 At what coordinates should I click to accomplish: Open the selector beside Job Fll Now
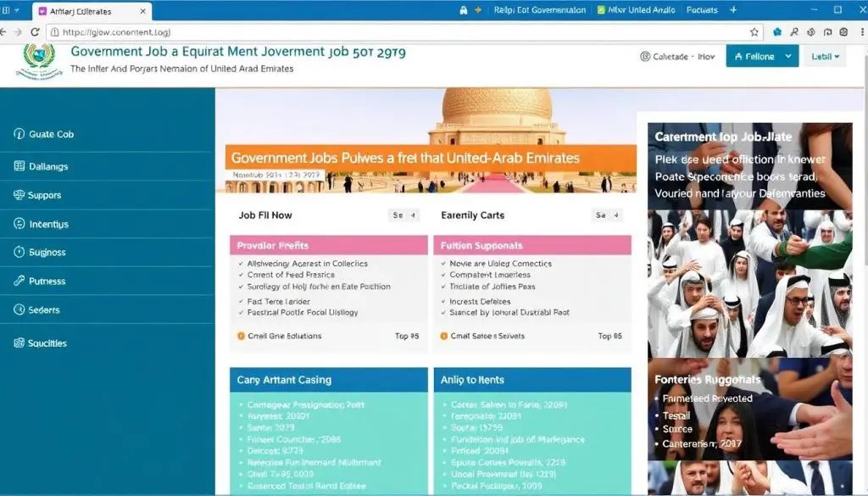(x=403, y=215)
